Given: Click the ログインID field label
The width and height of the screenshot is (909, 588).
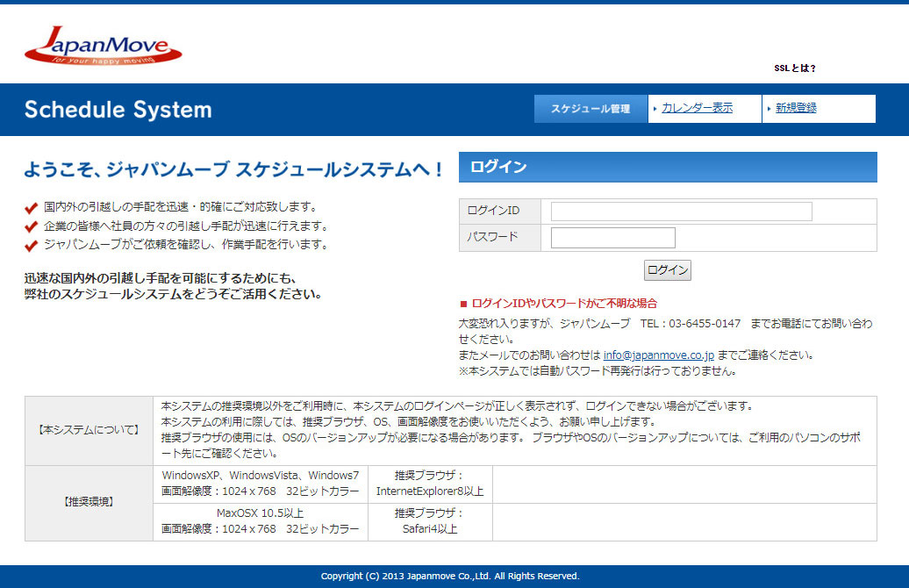Looking at the screenshot, I should click(493, 211).
